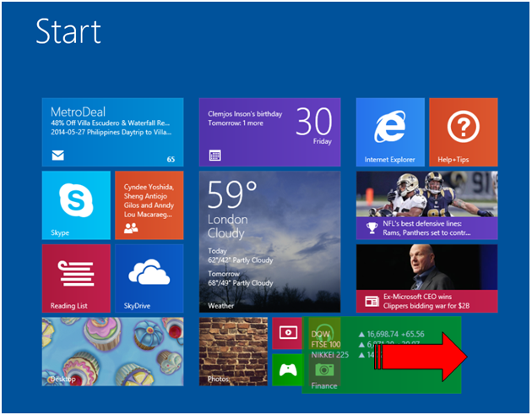Click the envelope icon on Mail tile
The height and width of the screenshot is (415, 532).
(x=58, y=156)
